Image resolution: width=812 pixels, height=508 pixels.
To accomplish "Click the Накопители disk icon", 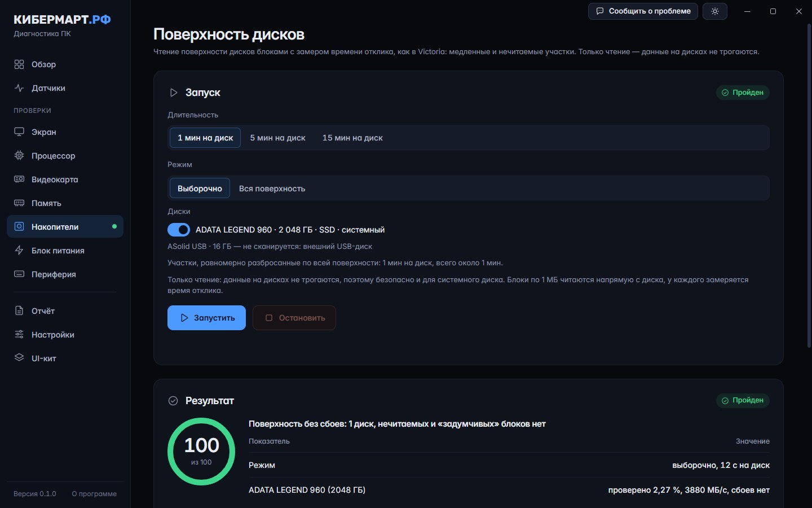I will [x=19, y=227].
